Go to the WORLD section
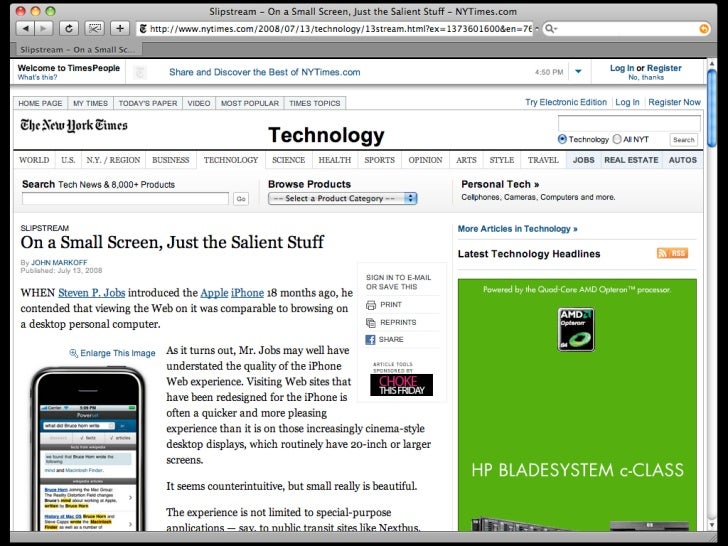728x546 pixels. pos(34,160)
